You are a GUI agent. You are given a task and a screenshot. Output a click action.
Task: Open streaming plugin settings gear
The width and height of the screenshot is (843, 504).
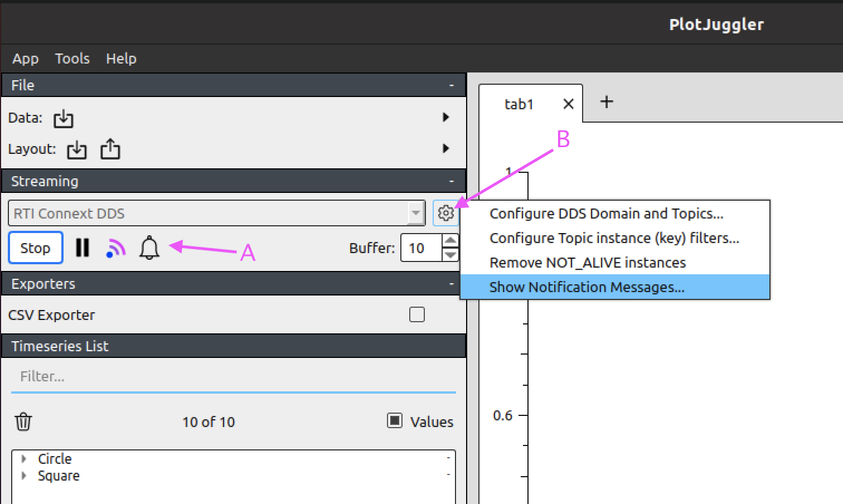(x=445, y=213)
